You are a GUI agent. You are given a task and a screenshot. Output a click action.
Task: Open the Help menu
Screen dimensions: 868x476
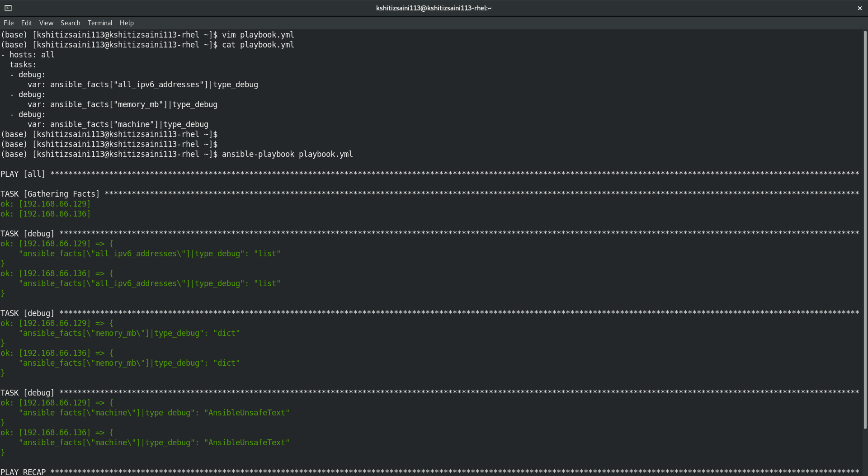(127, 23)
